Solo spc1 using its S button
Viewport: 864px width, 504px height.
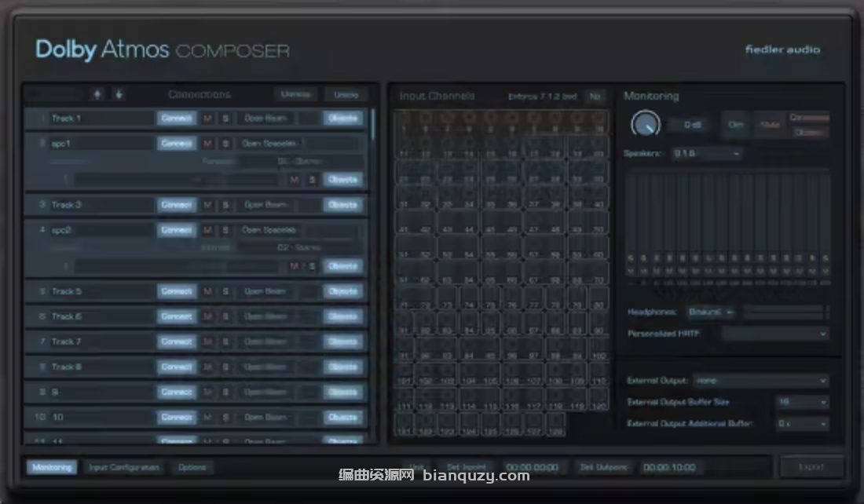click(225, 144)
